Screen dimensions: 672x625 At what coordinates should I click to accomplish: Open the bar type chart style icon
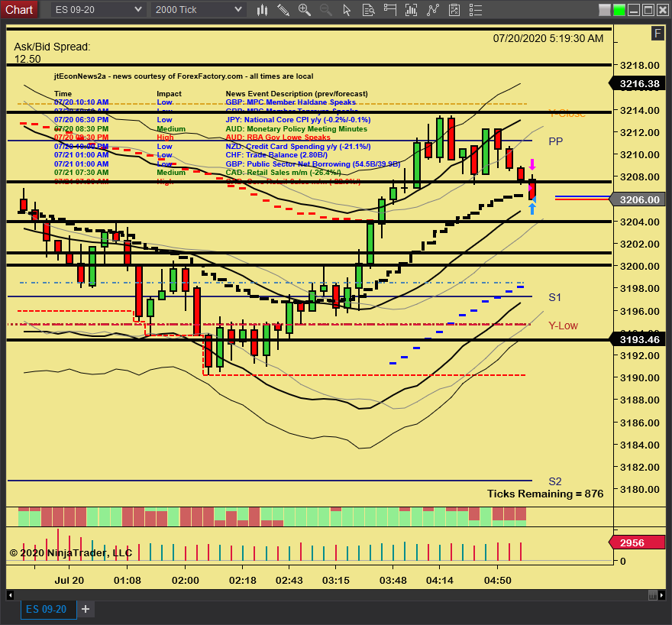(262, 10)
